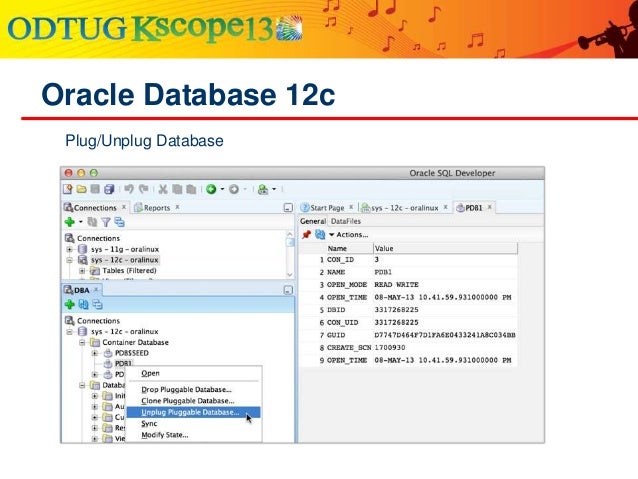Open the Actions... dropdown menu
Screen dimensions: 638x479
click(x=349, y=234)
